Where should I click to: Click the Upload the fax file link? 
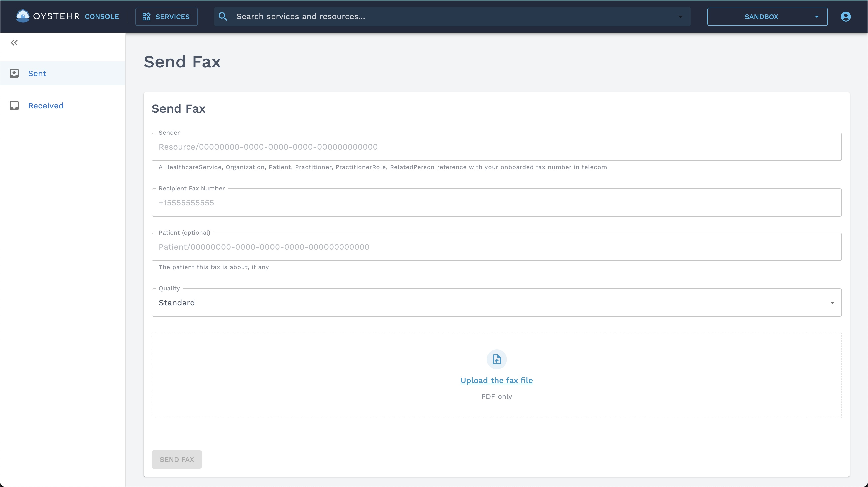pos(497,380)
